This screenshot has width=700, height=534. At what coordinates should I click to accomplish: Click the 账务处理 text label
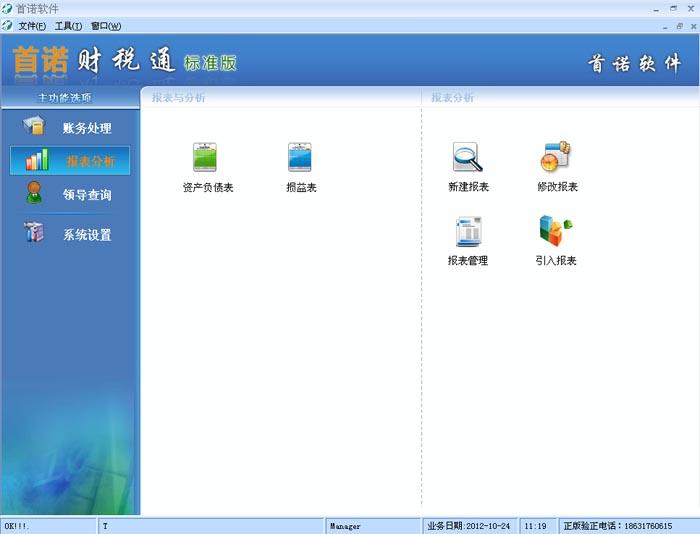(x=87, y=128)
